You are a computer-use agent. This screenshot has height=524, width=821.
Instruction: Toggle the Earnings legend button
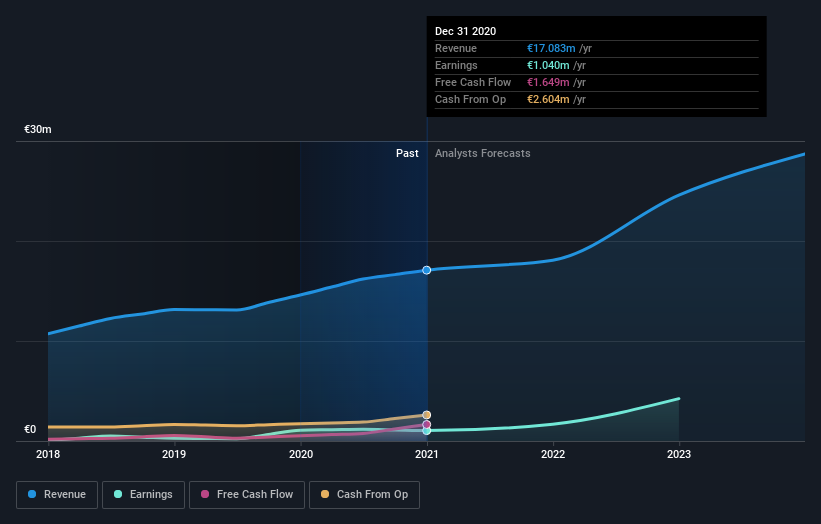coord(143,495)
